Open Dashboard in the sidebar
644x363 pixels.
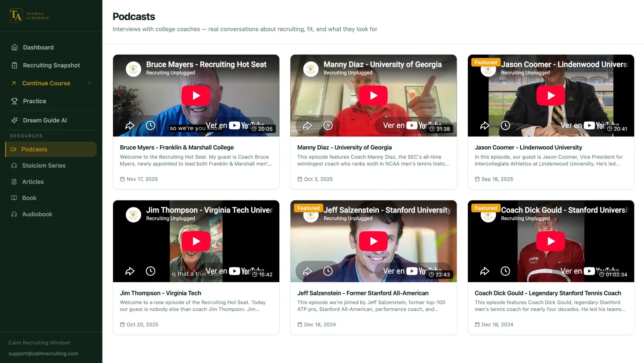click(x=51, y=47)
